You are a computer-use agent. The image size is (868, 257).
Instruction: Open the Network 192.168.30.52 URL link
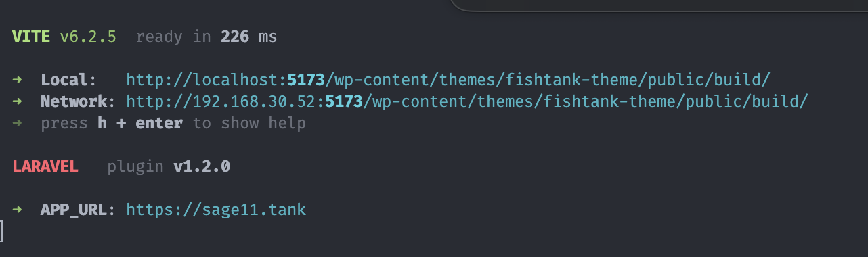pos(468,101)
